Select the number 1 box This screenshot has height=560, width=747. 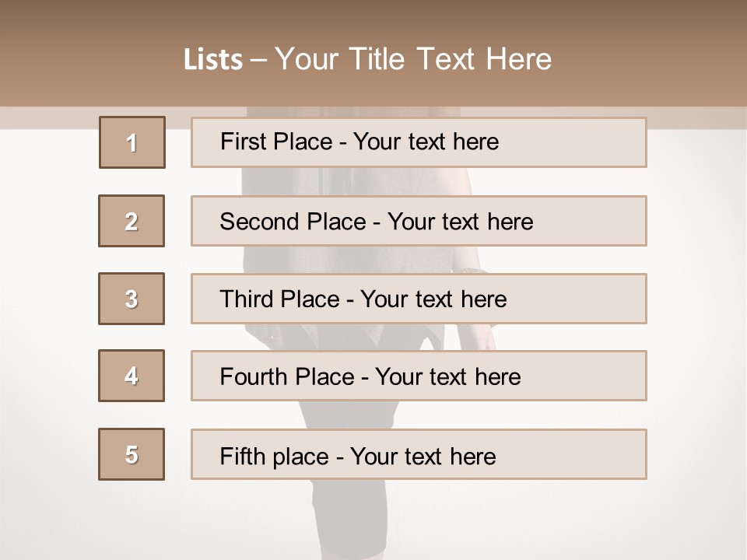[132, 142]
